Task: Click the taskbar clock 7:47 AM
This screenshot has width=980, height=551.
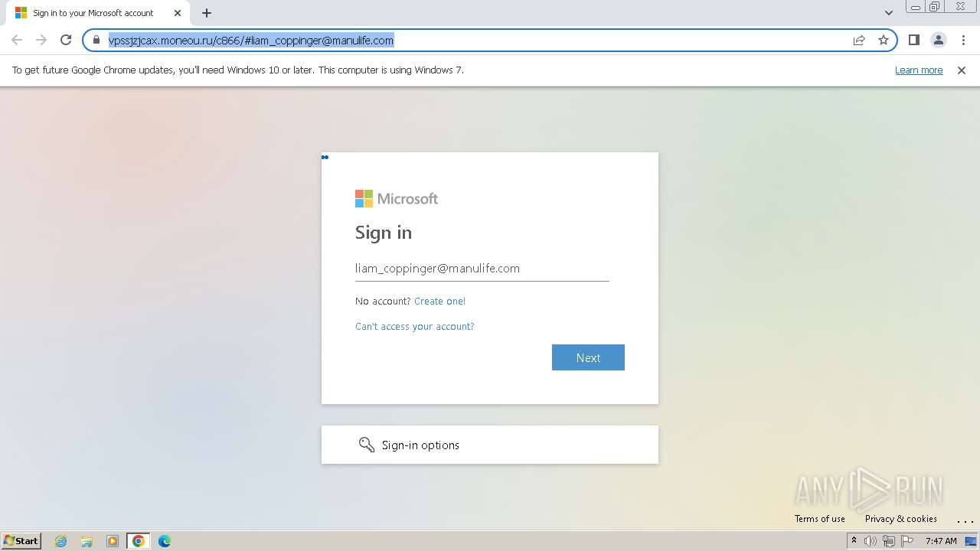Action: [x=941, y=541]
